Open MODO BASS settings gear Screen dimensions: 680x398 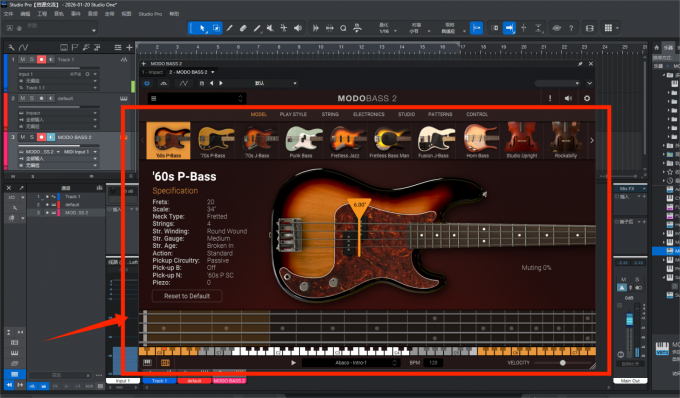pyautogui.click(x=587, y=98)
